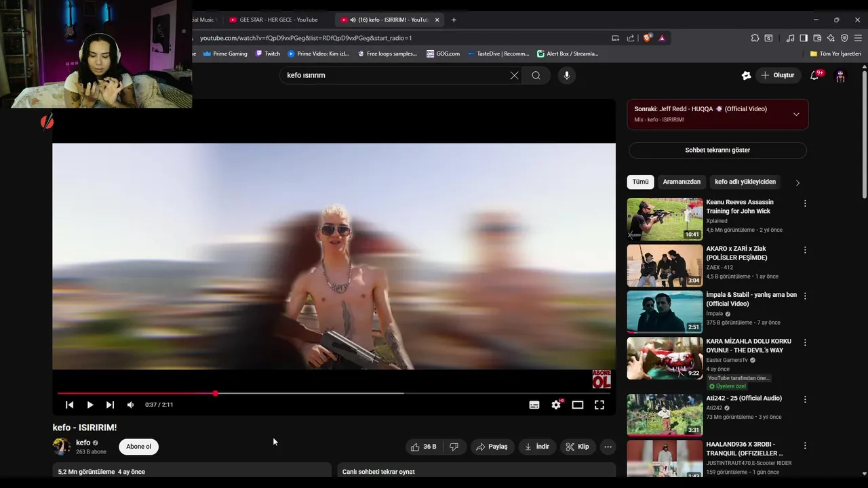Open Brave VPN shield icon
Image resolution: width=868 pixels, height=488 pixels.
(844, 38)
